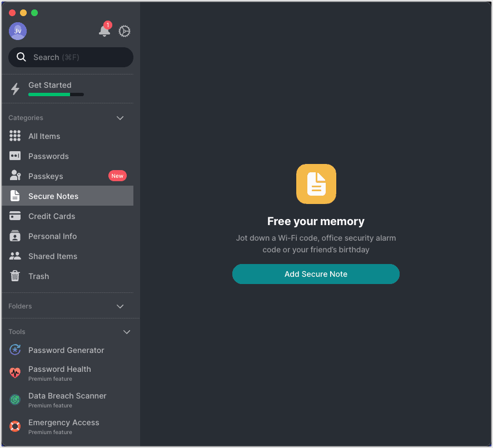Viewport: 493px width, 448px height.
Task: Click the Shared Items people icon
Action: 15,256
